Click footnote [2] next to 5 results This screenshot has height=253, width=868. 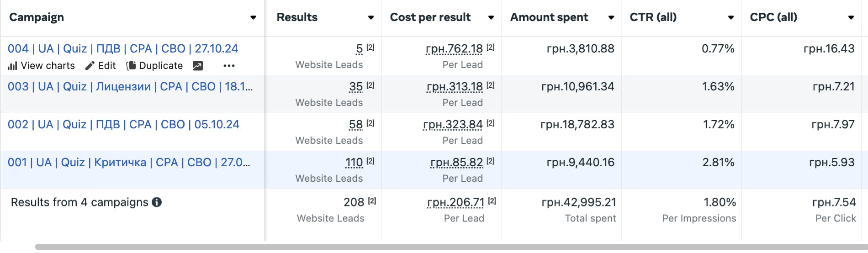[x=370, y=47]
